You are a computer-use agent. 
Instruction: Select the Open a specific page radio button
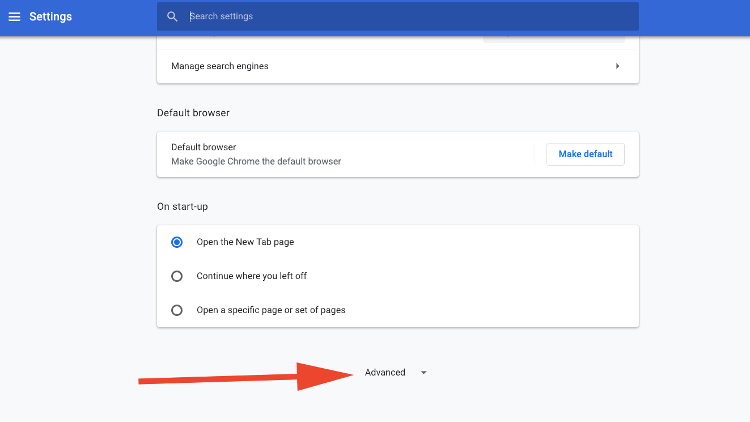point(177,310)
